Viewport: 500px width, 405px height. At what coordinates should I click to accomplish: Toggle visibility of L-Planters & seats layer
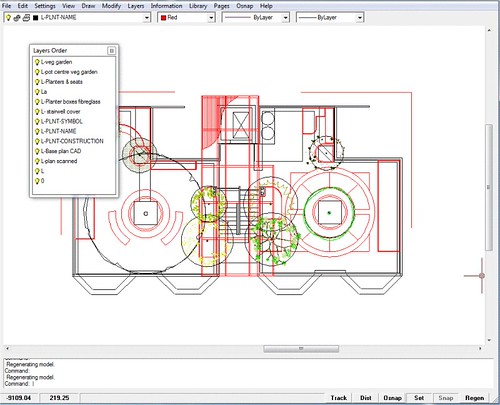(x=37, y=82)
